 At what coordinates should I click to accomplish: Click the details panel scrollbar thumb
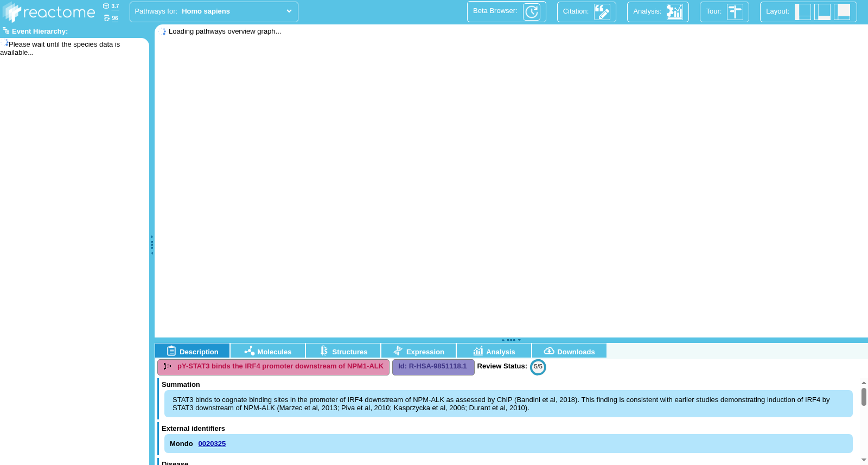[864, 397]
